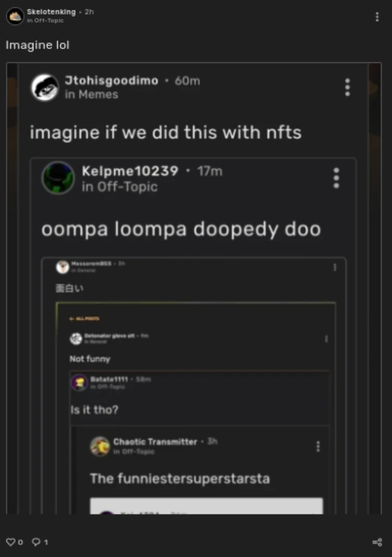This screenshot has width=392, height=557.
Task: Open Chaotic Transmitter's kebab menu
Action: (318, 446)
